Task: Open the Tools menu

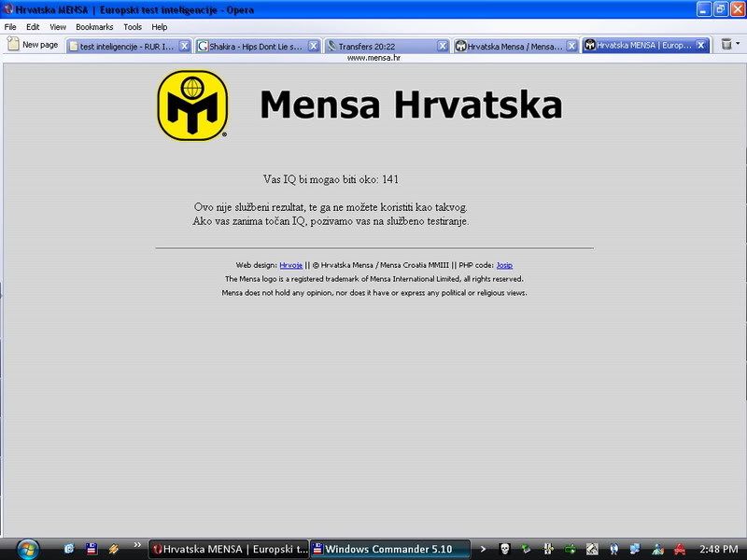Action: 133,27
